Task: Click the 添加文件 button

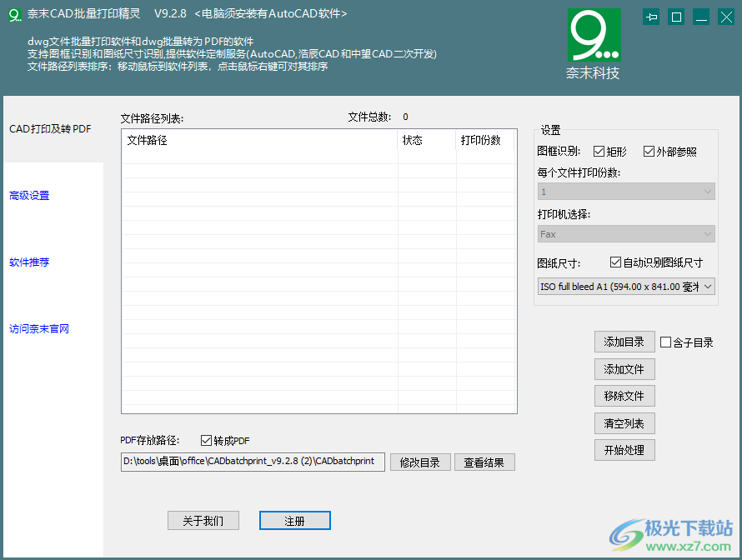Action: (x=624, y=369)
